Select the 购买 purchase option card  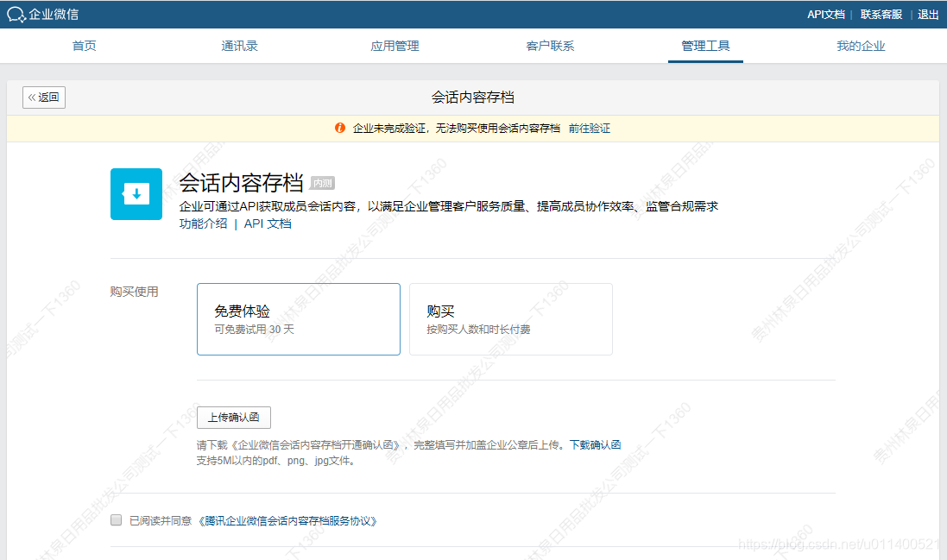[511, 319]
